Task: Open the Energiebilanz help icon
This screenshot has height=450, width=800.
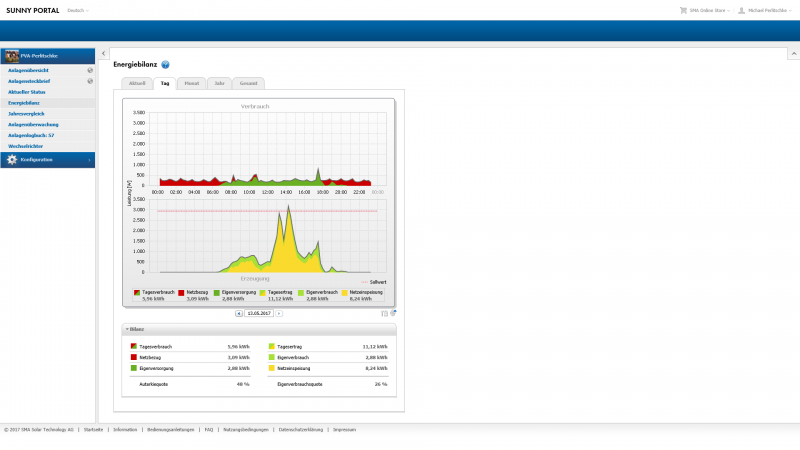Action: 165,65
